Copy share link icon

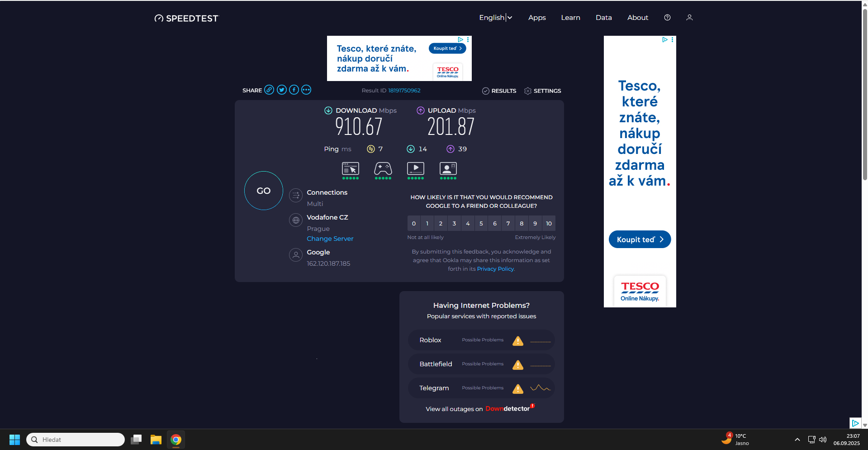[x=269, y=90]
